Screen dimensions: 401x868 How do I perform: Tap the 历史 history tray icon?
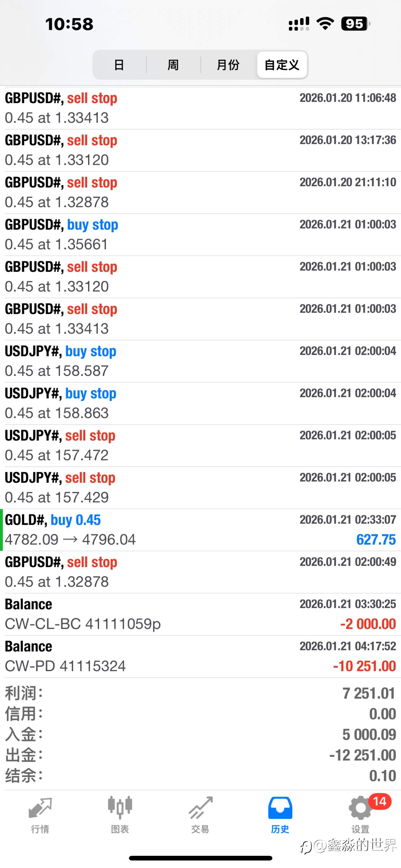[280, 808]
